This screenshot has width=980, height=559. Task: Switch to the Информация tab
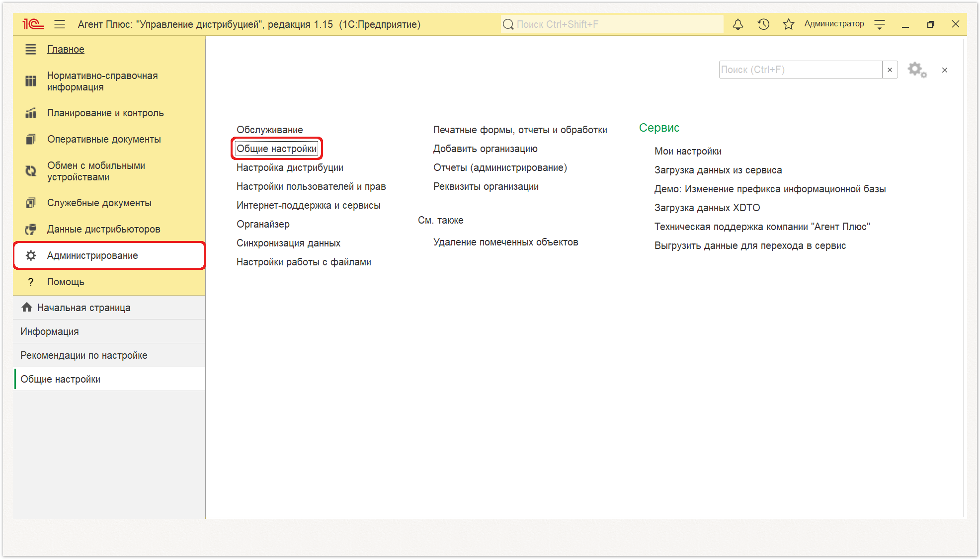point(109,331)
